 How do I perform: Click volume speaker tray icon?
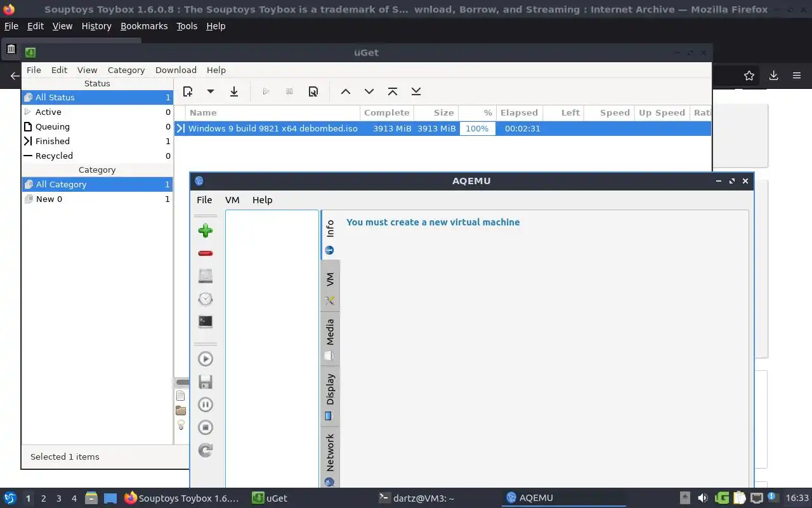click(703, 498)
